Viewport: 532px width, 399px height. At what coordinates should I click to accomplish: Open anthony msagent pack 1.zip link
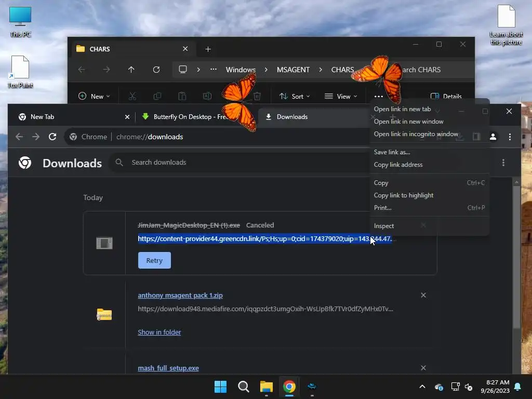click(180, 295)
